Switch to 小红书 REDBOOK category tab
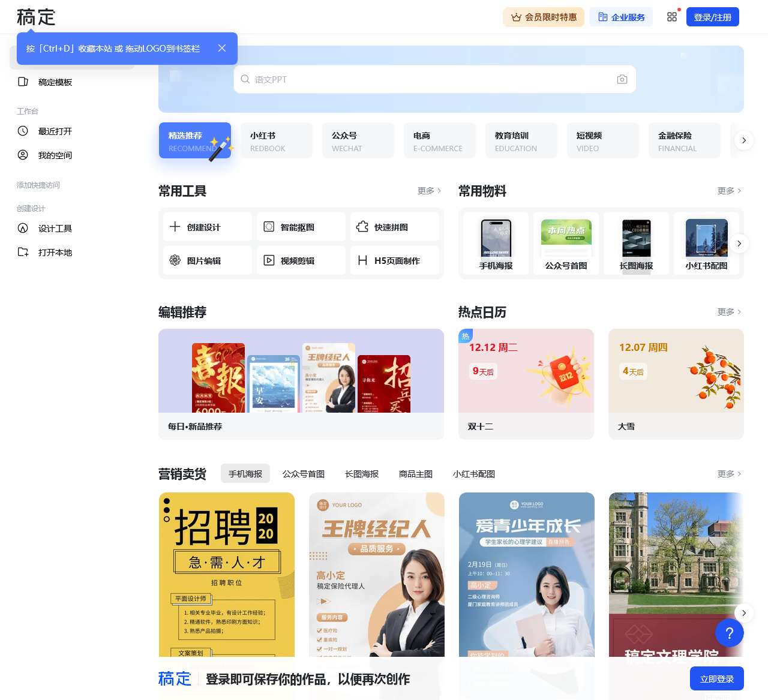 (277, 141)
